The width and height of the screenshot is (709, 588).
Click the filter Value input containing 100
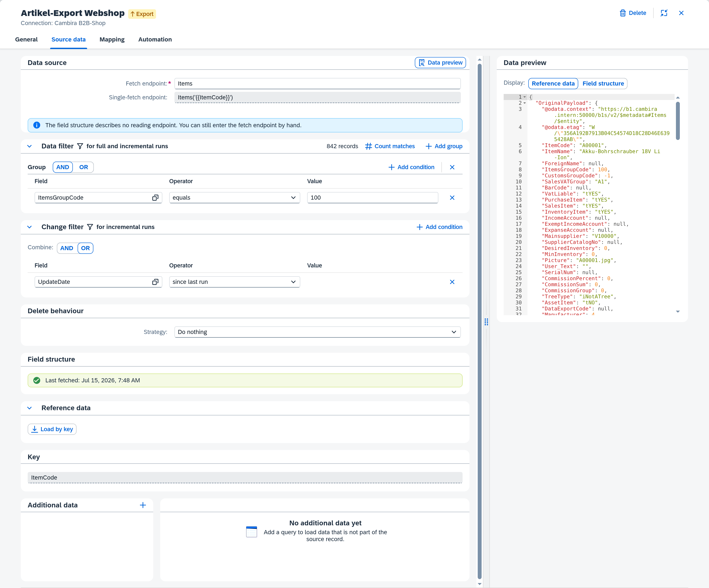click(372, 198)
